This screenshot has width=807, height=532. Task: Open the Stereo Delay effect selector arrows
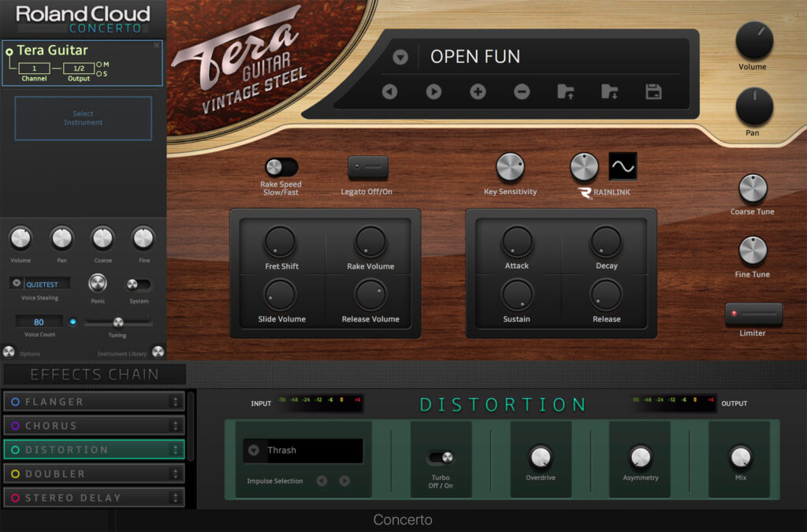(175, 497)
